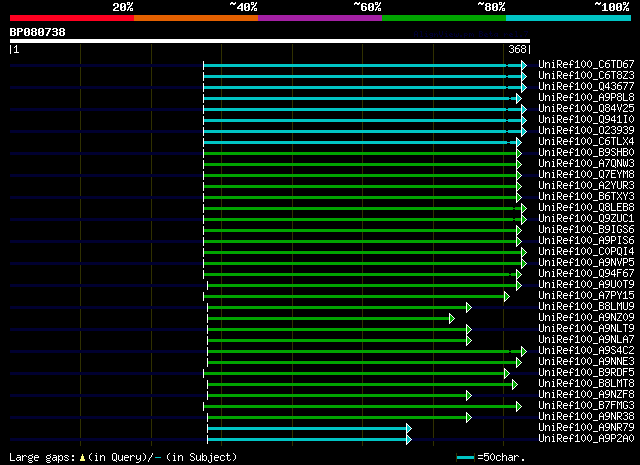Select the UniRef100_A9PIS6 hit label

point(586,241)
